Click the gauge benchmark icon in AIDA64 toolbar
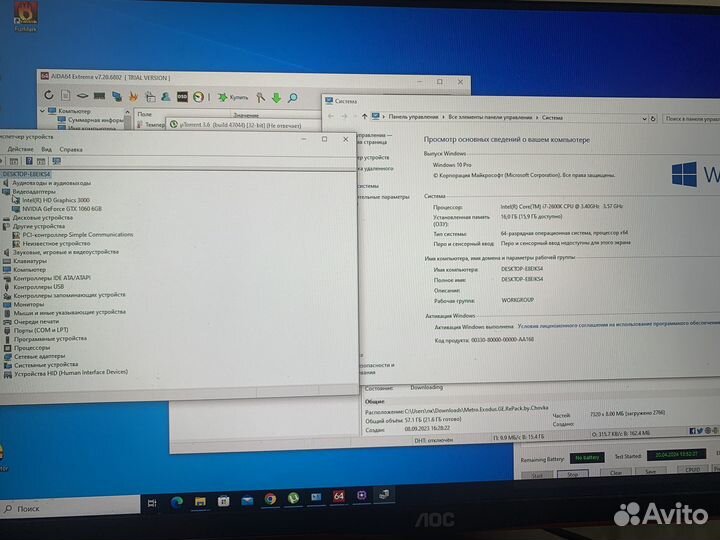The width and height of the screenshot is (720, 540). (x=198, y=97)
